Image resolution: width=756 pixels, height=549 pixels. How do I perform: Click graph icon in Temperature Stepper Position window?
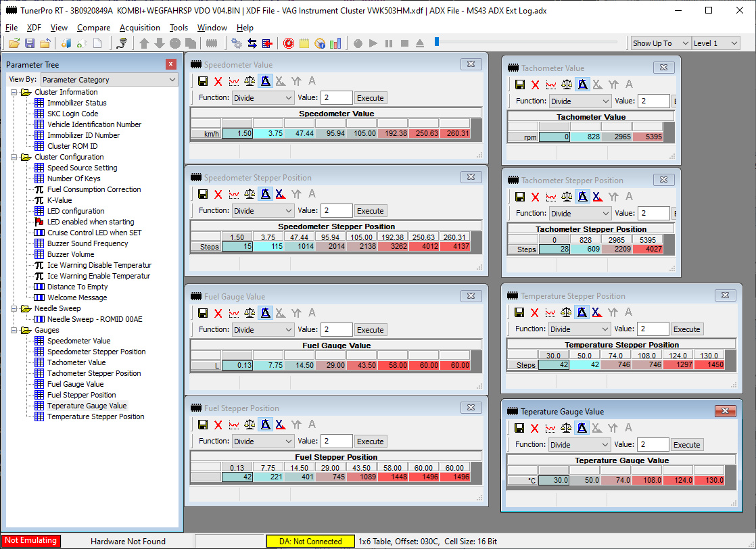550,312
